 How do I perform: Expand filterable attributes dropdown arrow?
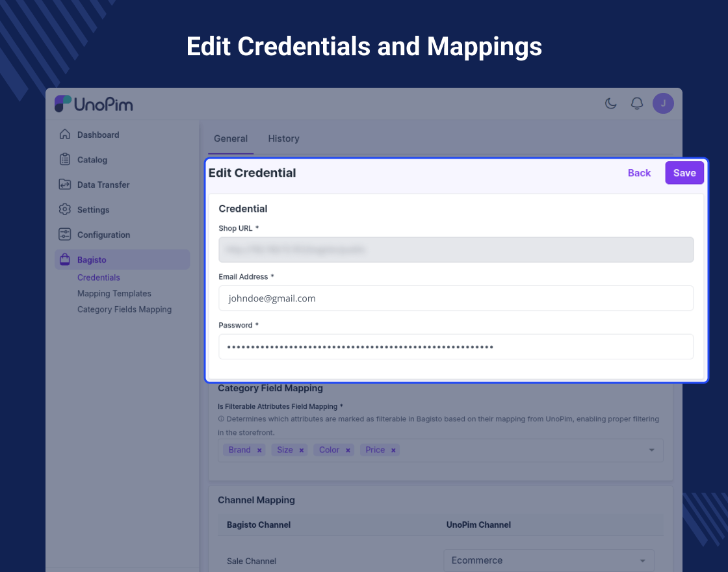tap(651, 450)
